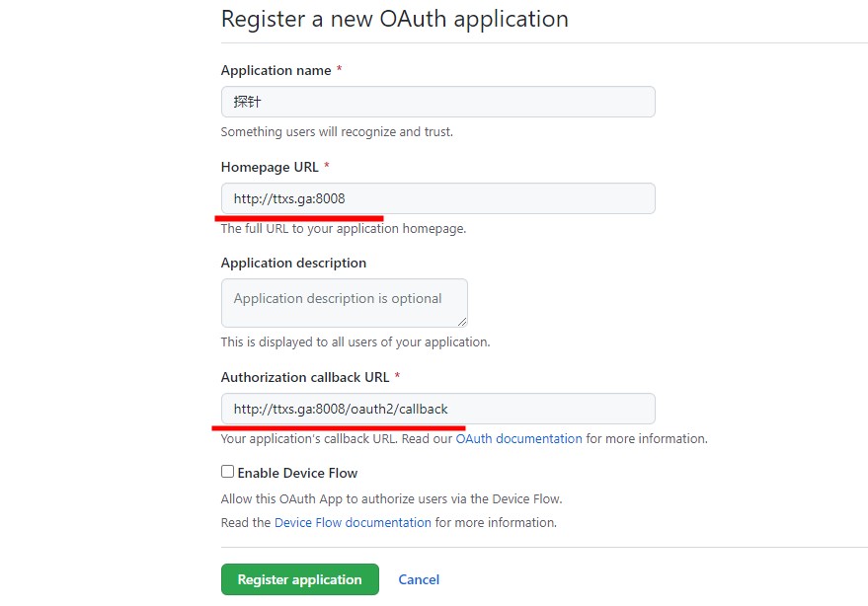The height and width of the screenshot is (606, 868).
Task: Click the "Homepage URL" field label
Action: 270,167
